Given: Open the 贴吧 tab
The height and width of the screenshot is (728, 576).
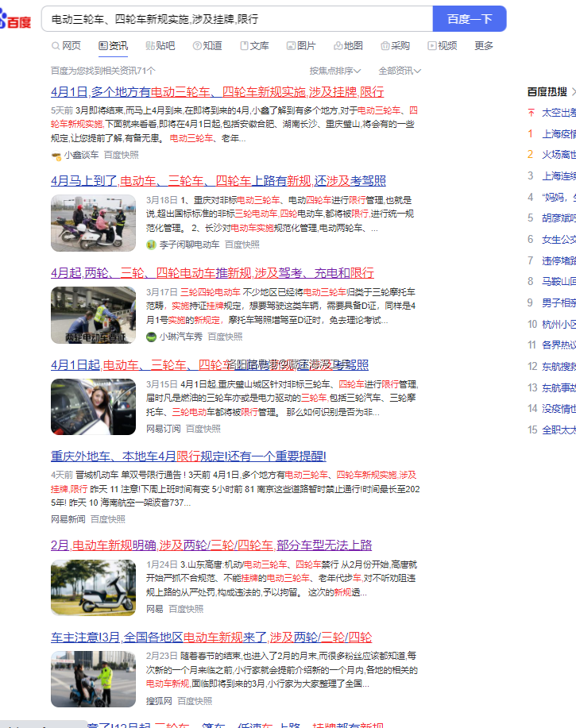Looking at the screenshot, I should tap(160, 45).
